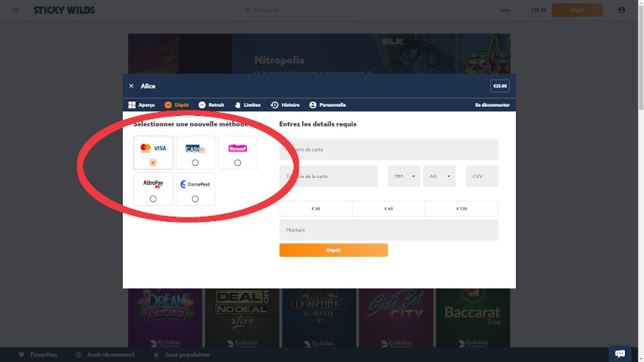This screenshot has height=362, width=644.
Task: Click the Jeux populaires flame icon
Action: click(x=156, y=354)
